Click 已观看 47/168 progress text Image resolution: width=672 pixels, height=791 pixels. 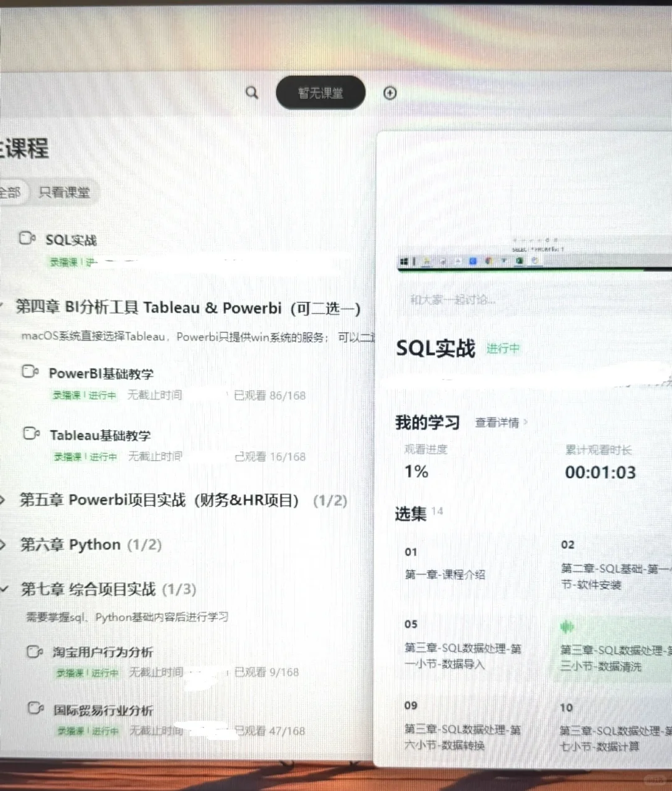tap(269, 731)
